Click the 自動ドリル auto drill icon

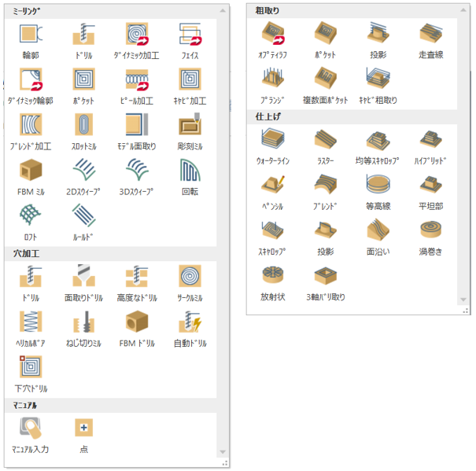[x=190, y=322]
